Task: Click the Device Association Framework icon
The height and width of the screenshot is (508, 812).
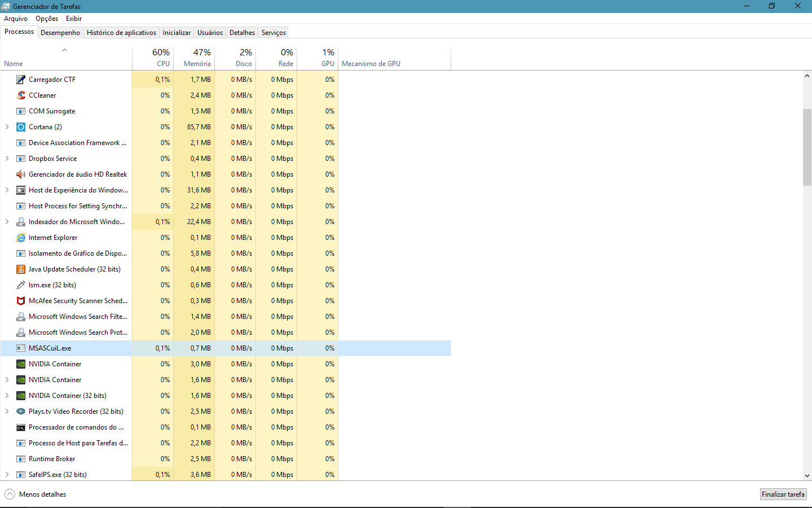Action: 21,143
